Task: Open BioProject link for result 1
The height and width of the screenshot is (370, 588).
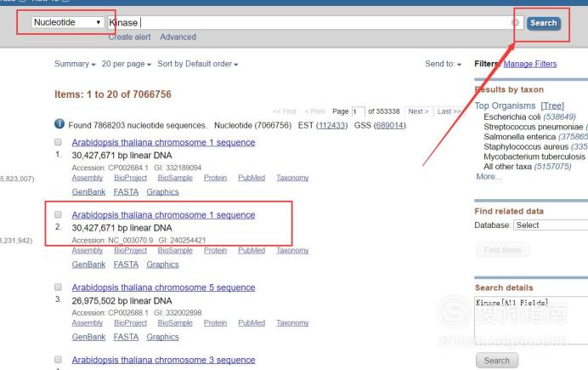Action: (x=131, y=178)
